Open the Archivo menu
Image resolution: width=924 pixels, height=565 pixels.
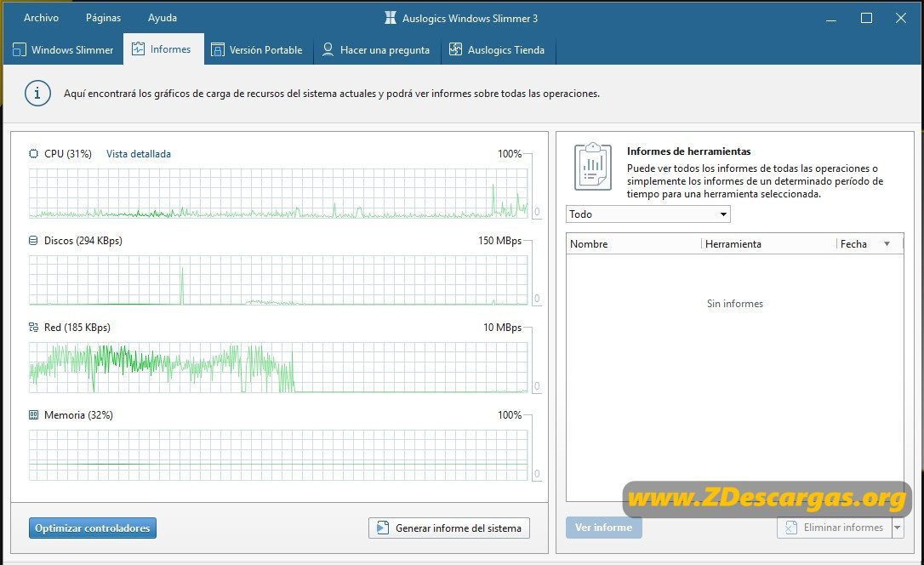41,18
